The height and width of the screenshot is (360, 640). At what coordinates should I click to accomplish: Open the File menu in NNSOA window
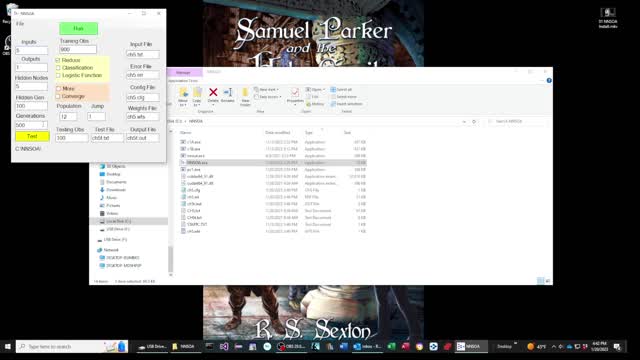[20, 24]
